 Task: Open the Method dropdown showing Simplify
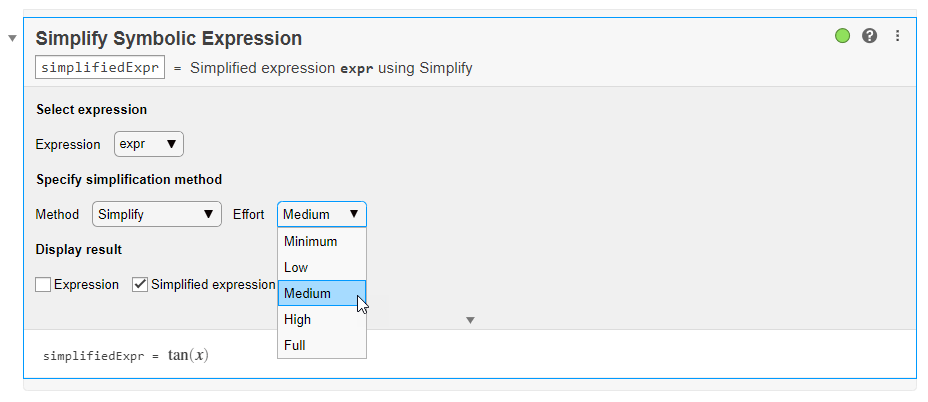[x=156, y=214]
